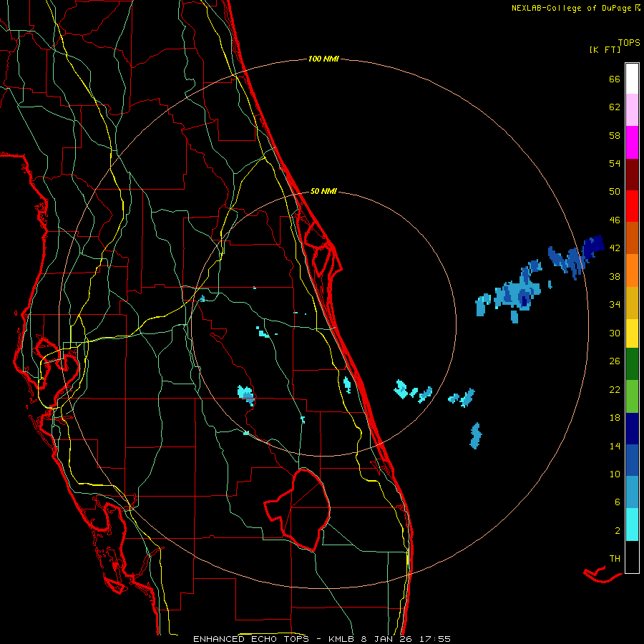Screen dimensions: 644x644
Task: Click the 'TH' threshold legend label
Action: click(x=615, y=559)
